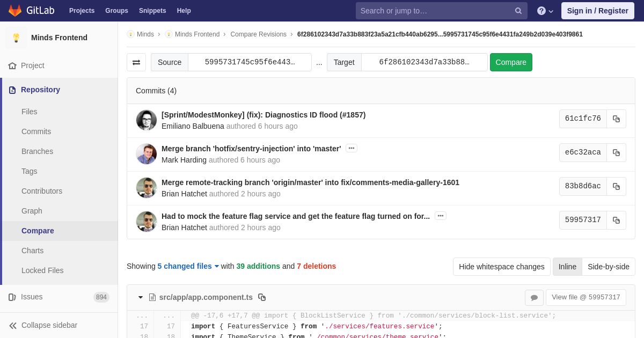This screenshot has width=644, height=338.
Task: Expand the hotfix/sentry-injection commit description
Action: [352, 148]
